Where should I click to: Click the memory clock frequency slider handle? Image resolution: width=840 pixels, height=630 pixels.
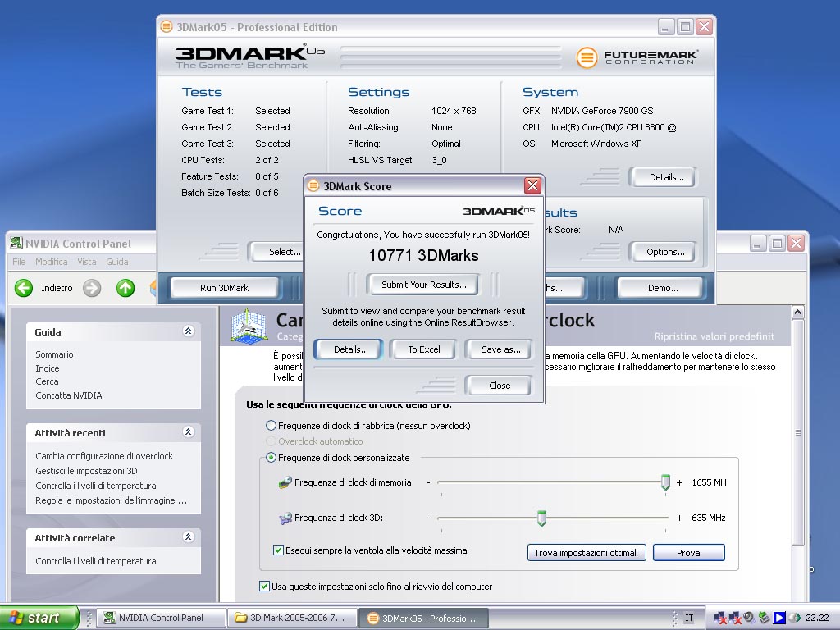(665, 482)
